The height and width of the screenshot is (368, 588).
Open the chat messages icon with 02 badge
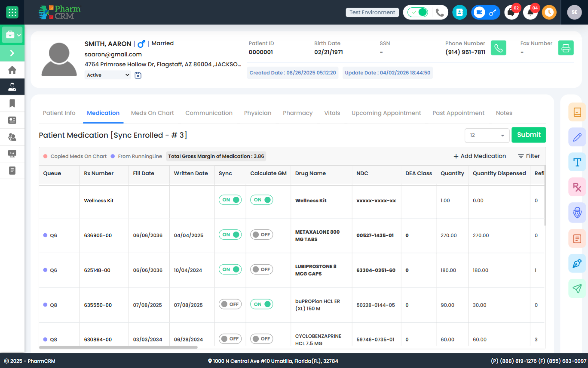512,12
